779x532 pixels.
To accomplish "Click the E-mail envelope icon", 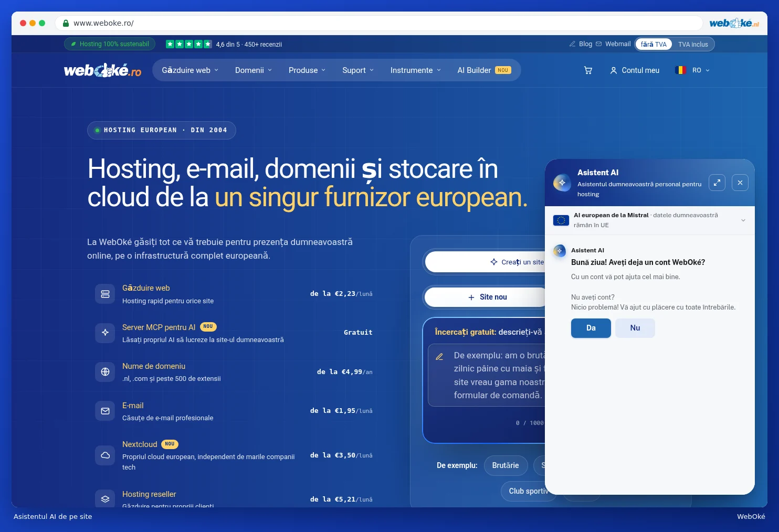I will [105, 411].
